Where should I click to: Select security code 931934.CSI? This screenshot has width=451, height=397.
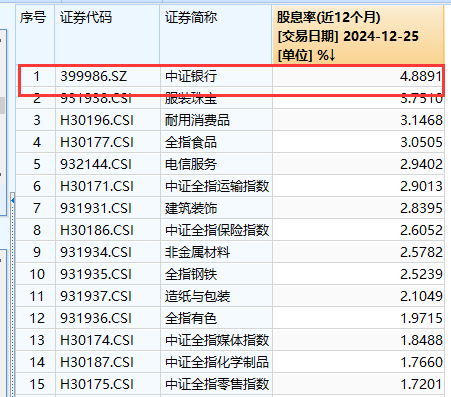coord(96,252)
